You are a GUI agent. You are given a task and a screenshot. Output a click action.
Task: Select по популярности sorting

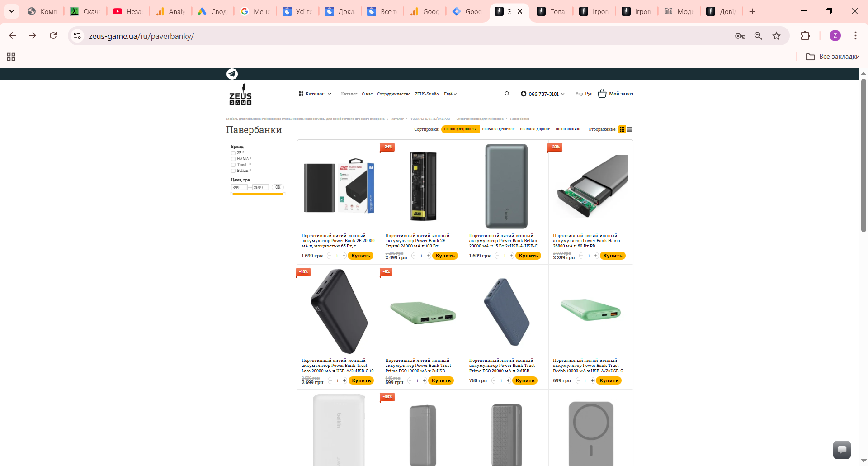click(x=460, y=129)
